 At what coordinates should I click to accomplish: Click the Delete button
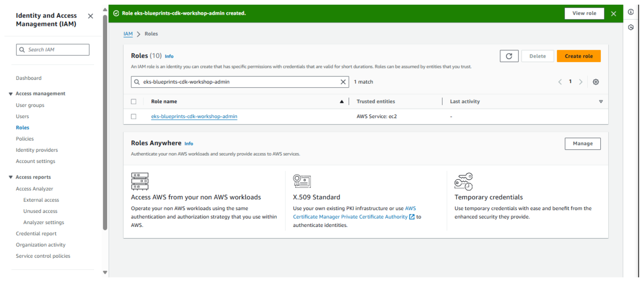click(538, 56)
